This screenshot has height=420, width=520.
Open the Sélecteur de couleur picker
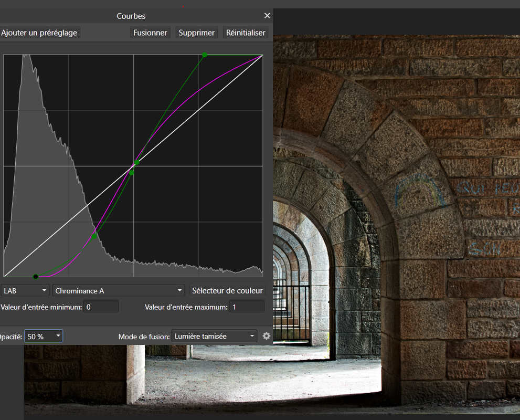(x=227, y=291)
